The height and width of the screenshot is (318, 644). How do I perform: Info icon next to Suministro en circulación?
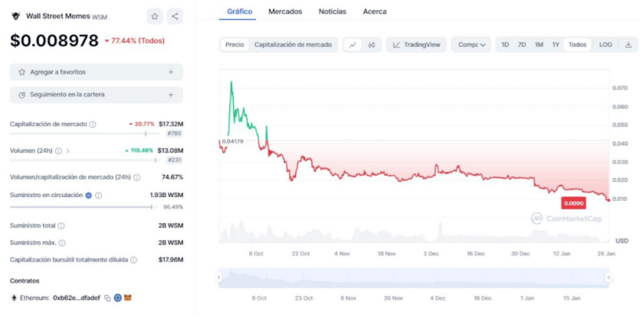[99, 195]
